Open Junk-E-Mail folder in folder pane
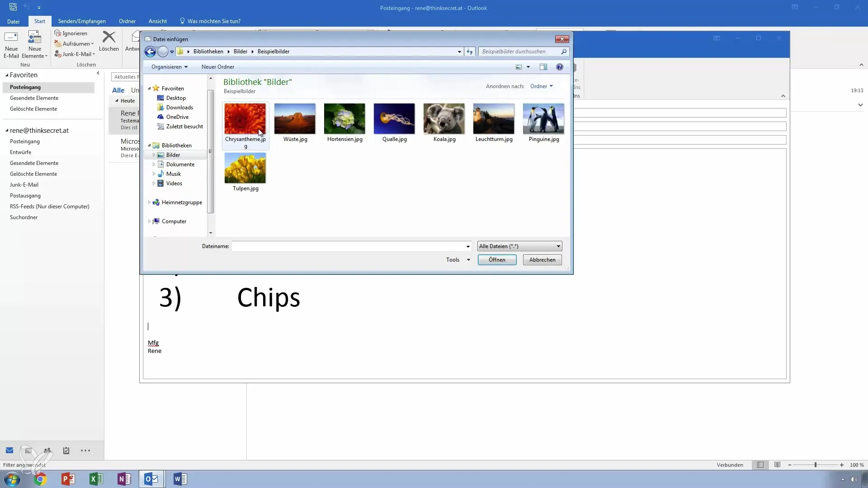The height and width of the screenshot is (488, 868). [x=24, y=185]
